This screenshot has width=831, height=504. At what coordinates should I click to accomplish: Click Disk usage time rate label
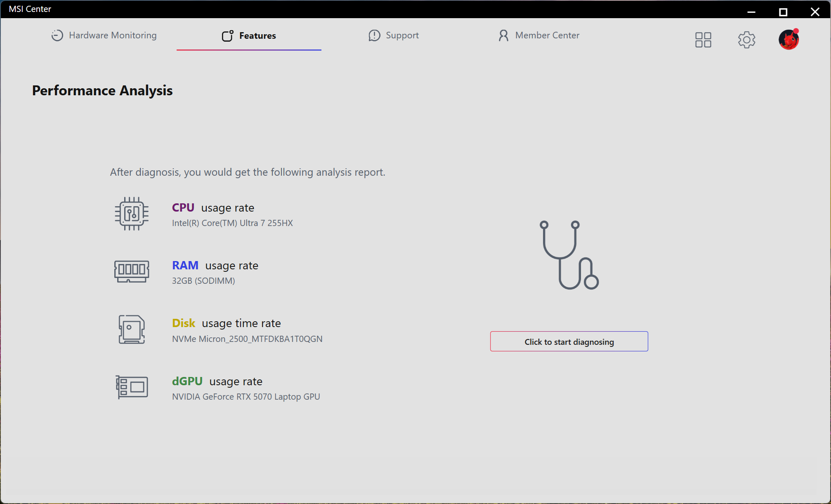(226, 323)
